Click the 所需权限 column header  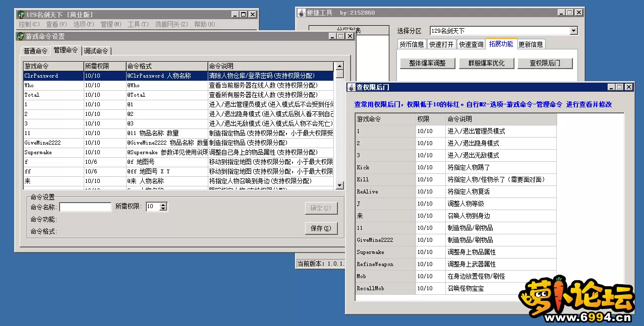[x=104, y=67]
